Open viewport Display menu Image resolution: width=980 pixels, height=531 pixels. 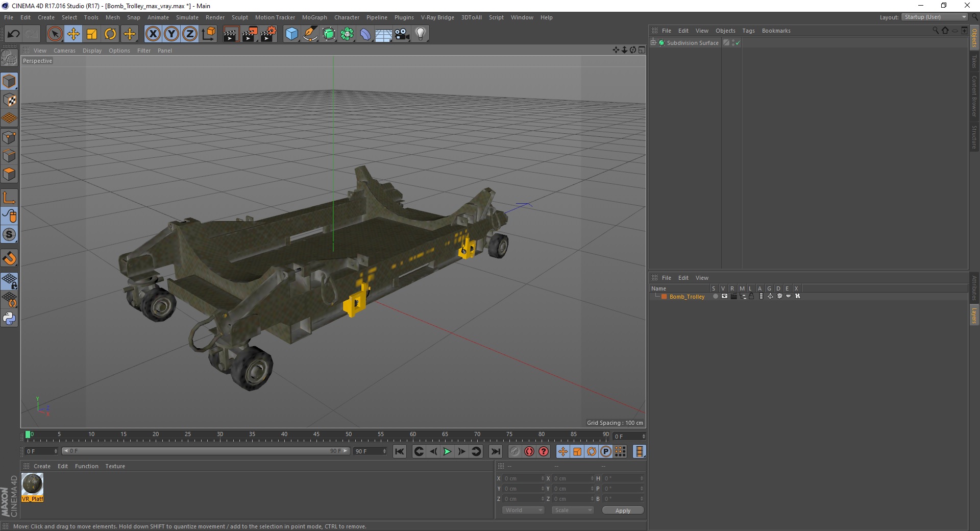tap(92, 51)
